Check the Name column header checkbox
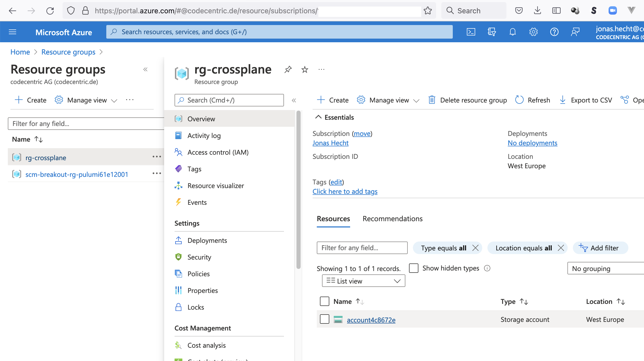 click(324, 301)
